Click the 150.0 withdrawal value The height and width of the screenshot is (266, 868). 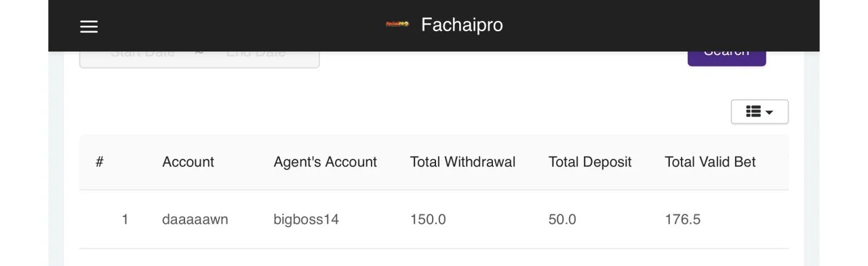[428, 220]
